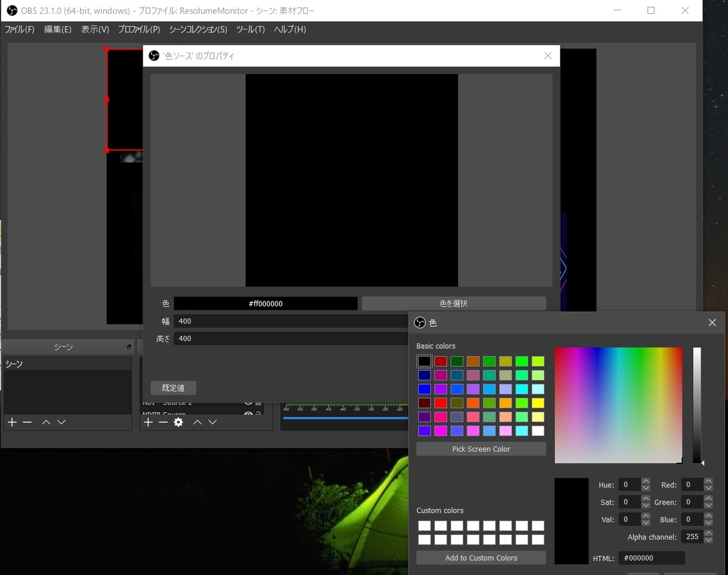Viewport: 728px width, 575px height.
Task: Click the Sat value field
Action: (x=630, y=502)
